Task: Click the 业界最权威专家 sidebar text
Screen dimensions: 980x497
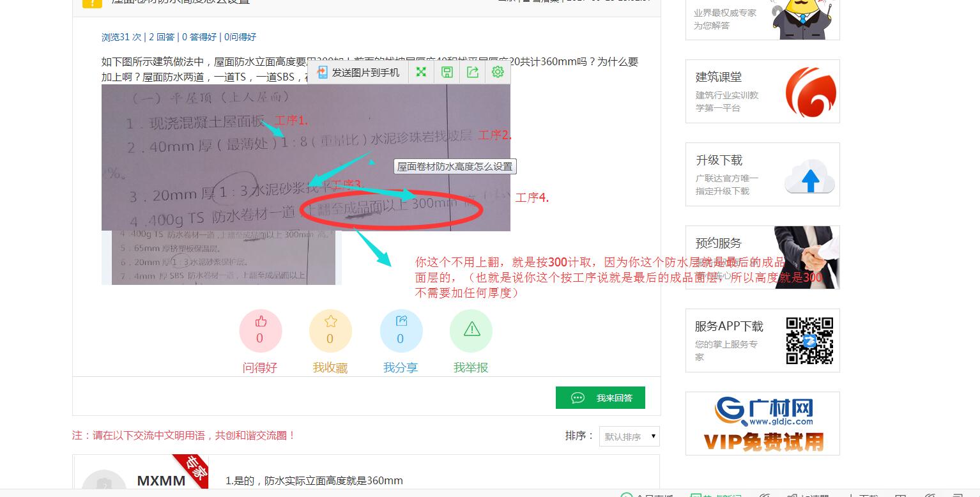Action: 725,12
